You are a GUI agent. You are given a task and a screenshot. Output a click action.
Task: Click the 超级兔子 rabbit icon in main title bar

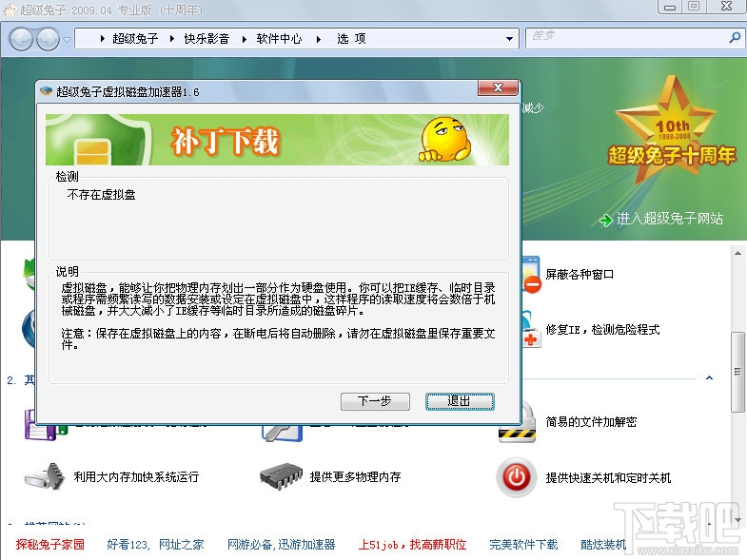(10, 10)
